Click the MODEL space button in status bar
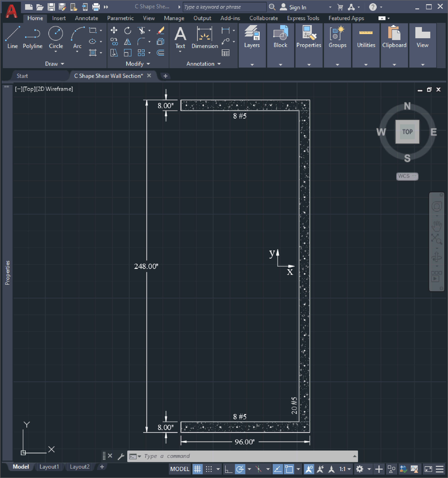Screen dimensions: 448x478 tap(180, 469)
